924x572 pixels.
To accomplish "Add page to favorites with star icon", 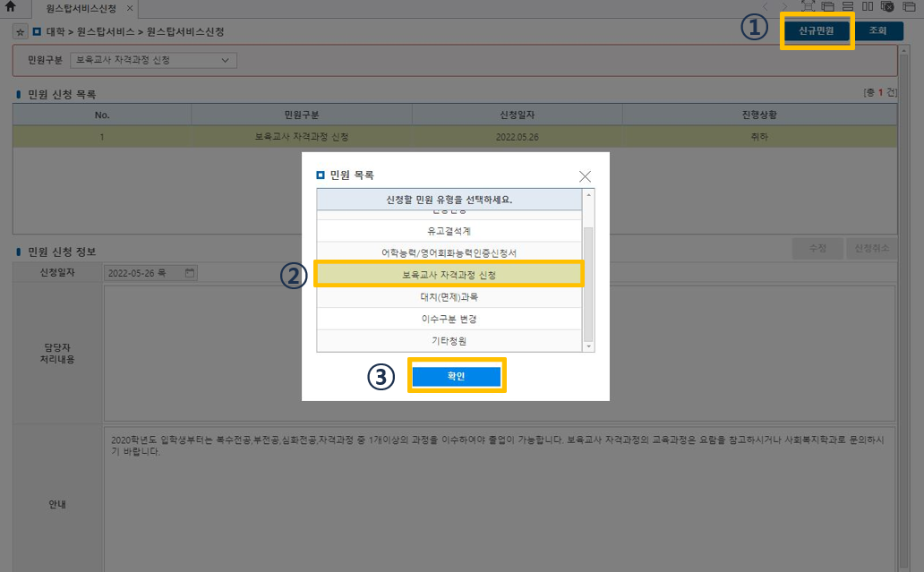I will pos(20,31).
